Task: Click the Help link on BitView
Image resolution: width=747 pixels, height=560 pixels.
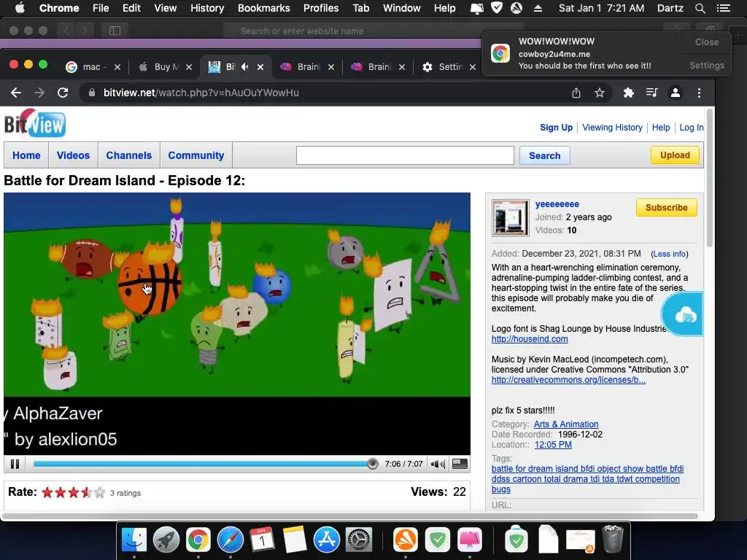Action: [661, 127]
